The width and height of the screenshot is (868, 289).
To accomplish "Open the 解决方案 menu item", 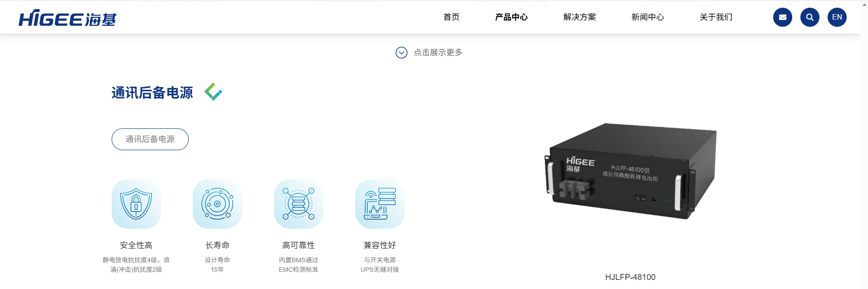I will pos(579,17).
